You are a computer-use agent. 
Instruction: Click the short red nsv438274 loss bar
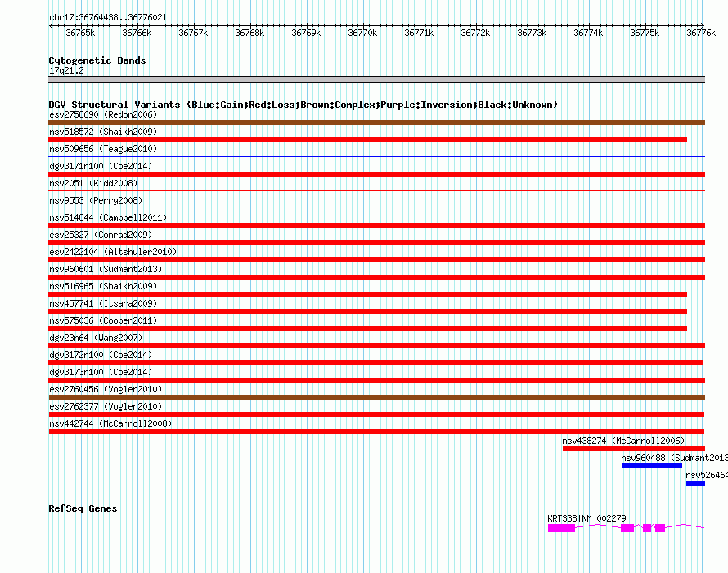[634, 449]
